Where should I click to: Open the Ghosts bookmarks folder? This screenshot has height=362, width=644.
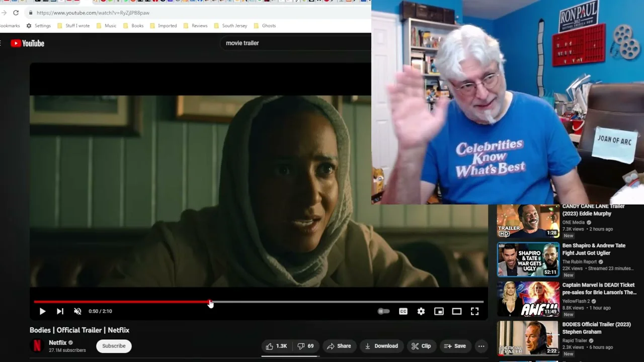(265, 26)
